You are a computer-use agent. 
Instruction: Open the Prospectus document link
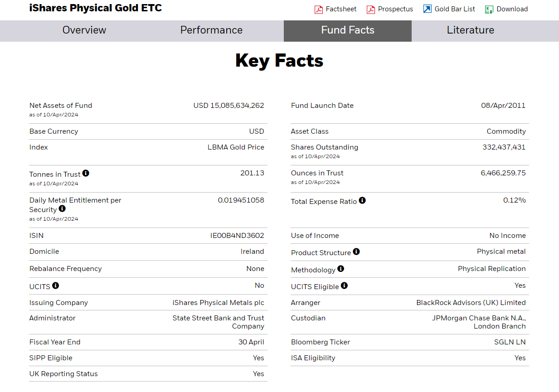point(395,9)
